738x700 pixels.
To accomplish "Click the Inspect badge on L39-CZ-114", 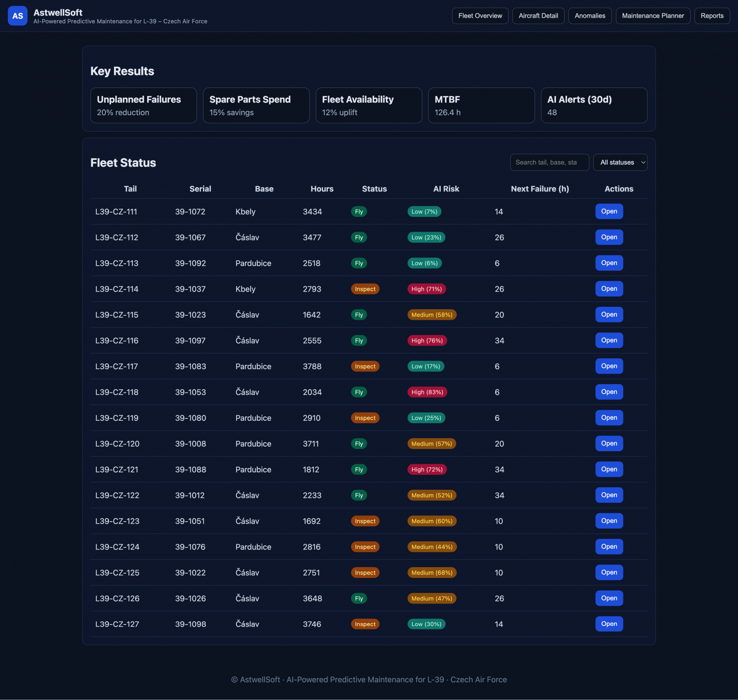I will [365, 289].
